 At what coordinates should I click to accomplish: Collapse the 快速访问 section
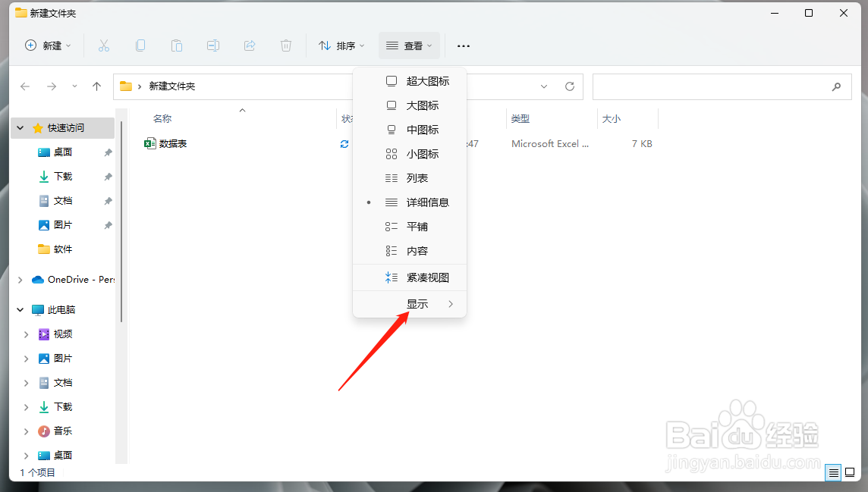coord(20,127)
